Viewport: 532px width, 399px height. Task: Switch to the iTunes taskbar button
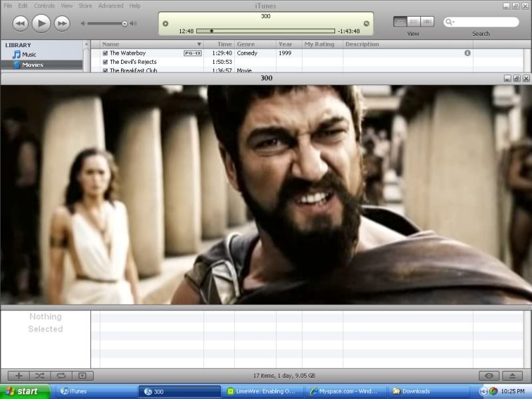pyautogui.click(x=95, y=392)
